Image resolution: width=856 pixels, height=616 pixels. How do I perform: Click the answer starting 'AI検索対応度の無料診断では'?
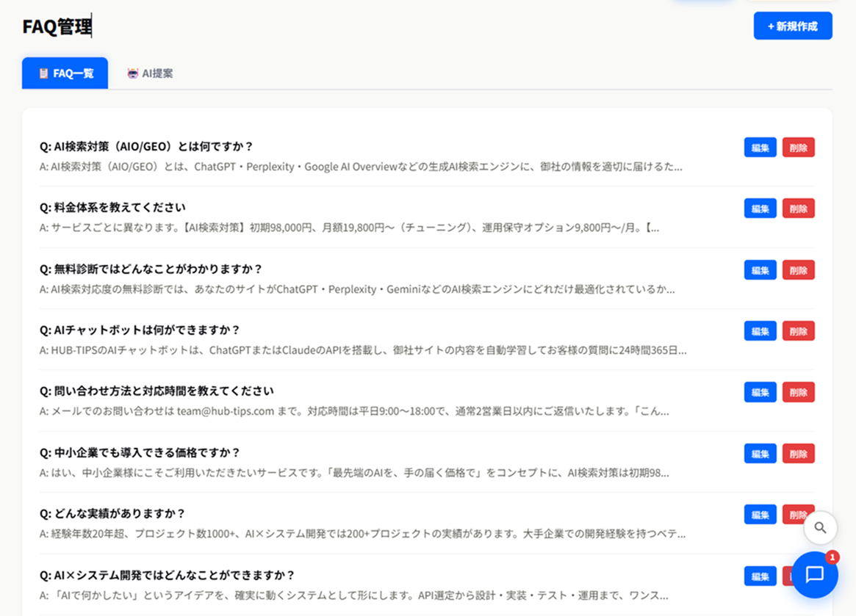coord(357,289)
